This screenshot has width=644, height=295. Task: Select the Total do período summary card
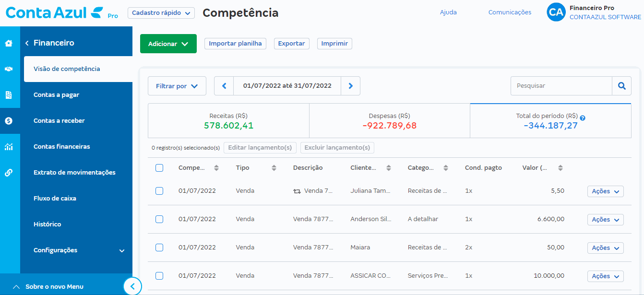click(551, 120)
